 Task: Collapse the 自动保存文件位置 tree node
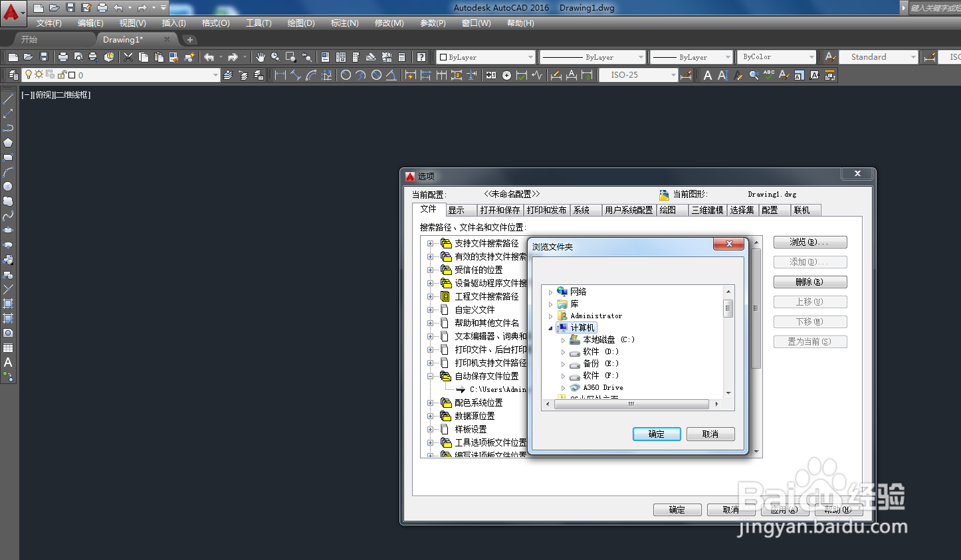(431, 376)
